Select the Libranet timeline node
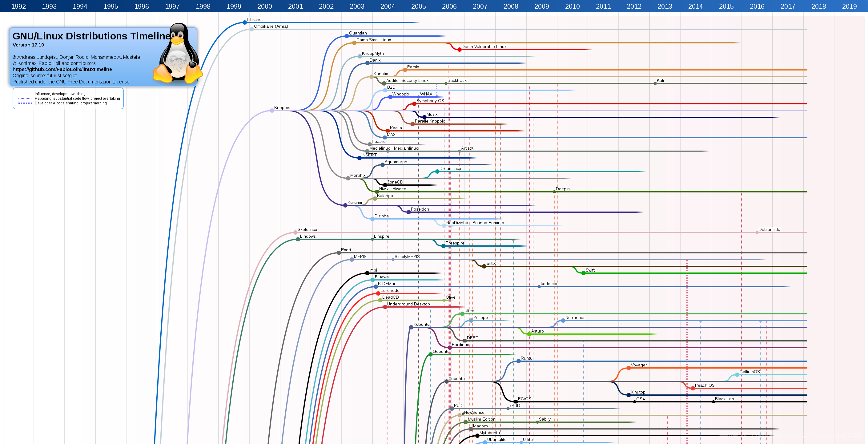 tap(245, 22)
